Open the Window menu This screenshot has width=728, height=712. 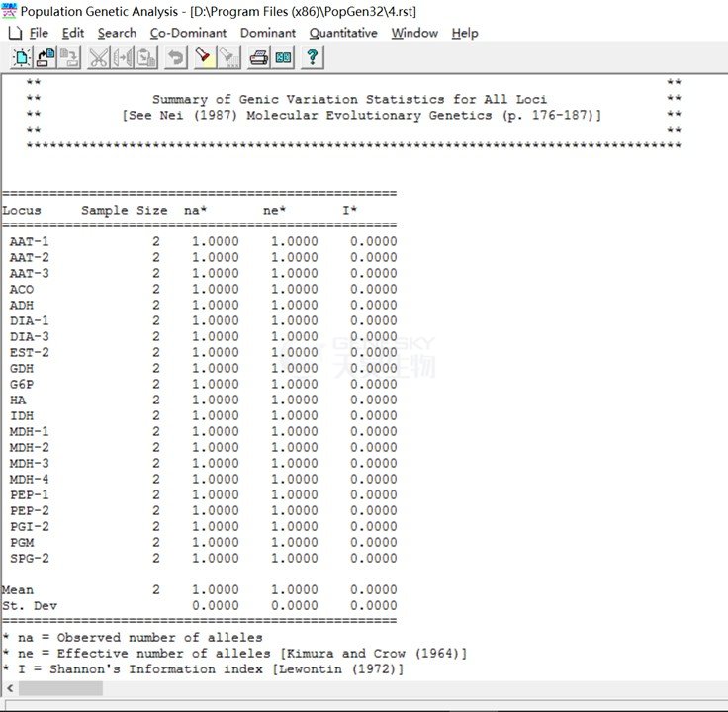click(x=414, y=33)
